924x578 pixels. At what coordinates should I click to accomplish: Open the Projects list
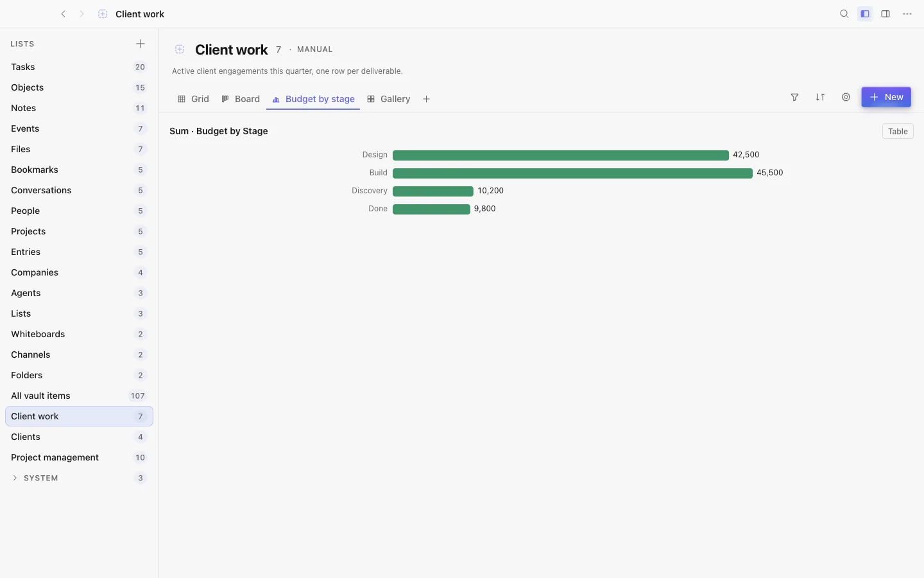click(79, 231)
